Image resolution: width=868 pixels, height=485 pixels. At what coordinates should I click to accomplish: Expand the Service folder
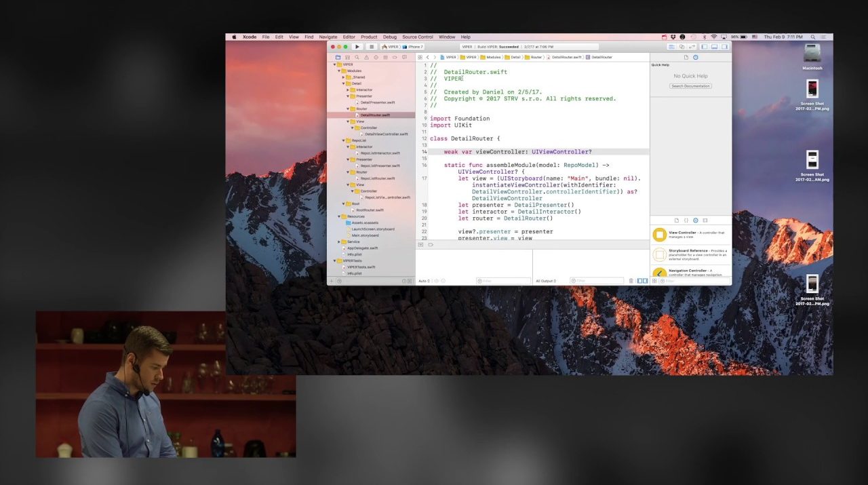(339, 241)
